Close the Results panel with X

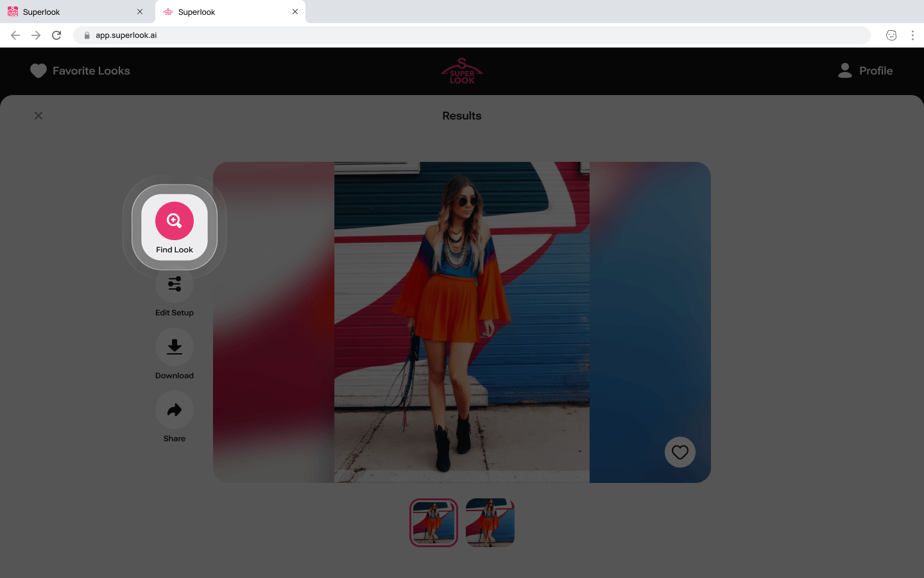tap(38, 116)
